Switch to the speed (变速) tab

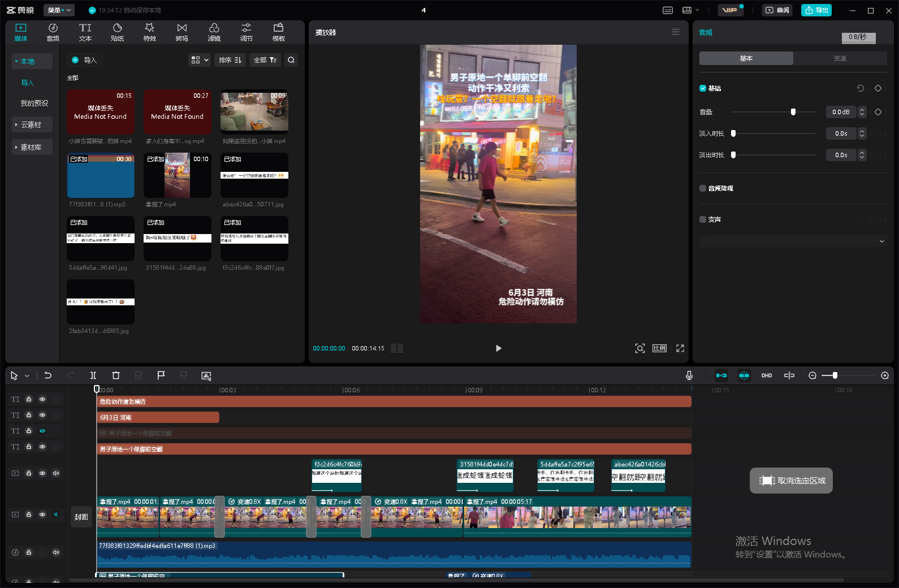[x=840, y=59]
